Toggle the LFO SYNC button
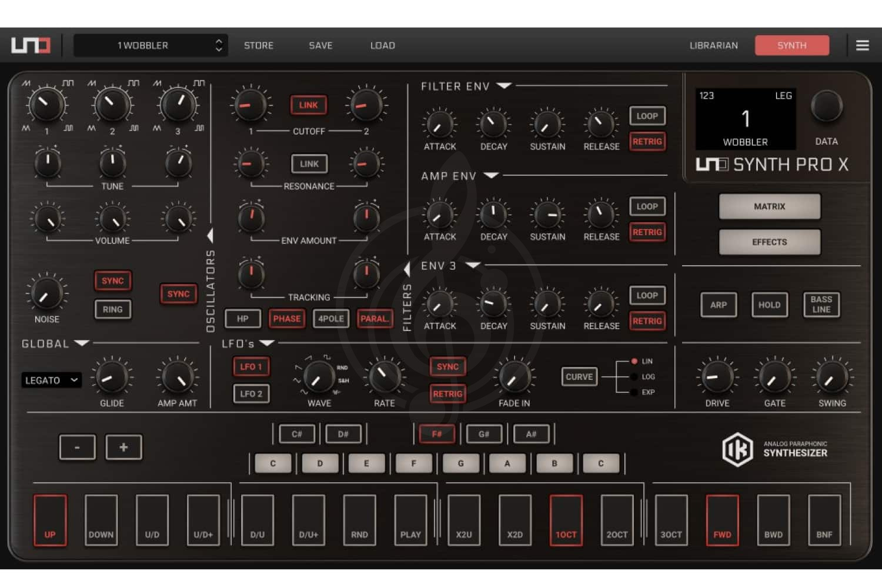The width and height of the screenshot is (882, 588). point(447,367)
